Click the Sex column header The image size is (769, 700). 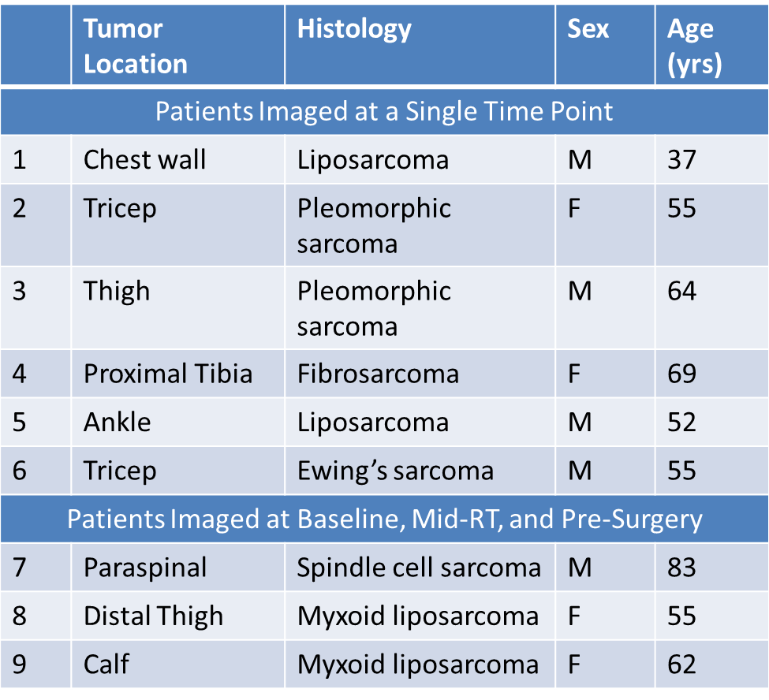click(588, 29)
